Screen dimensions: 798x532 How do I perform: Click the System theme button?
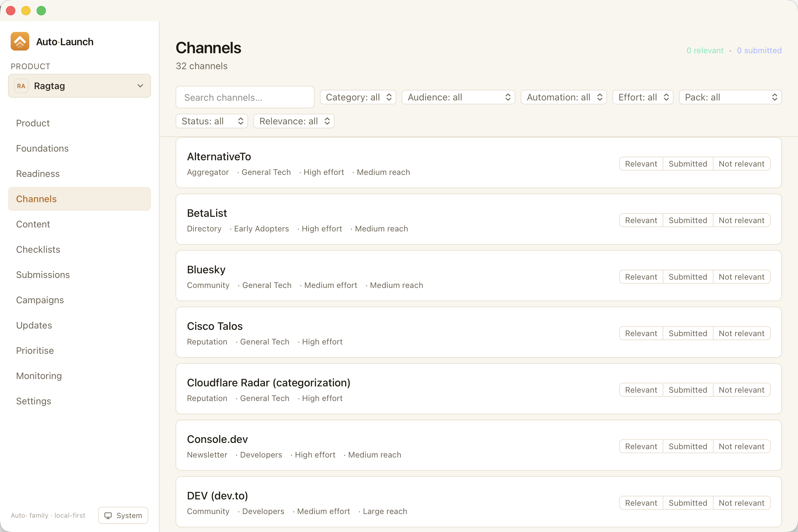(x=123, y=515)
